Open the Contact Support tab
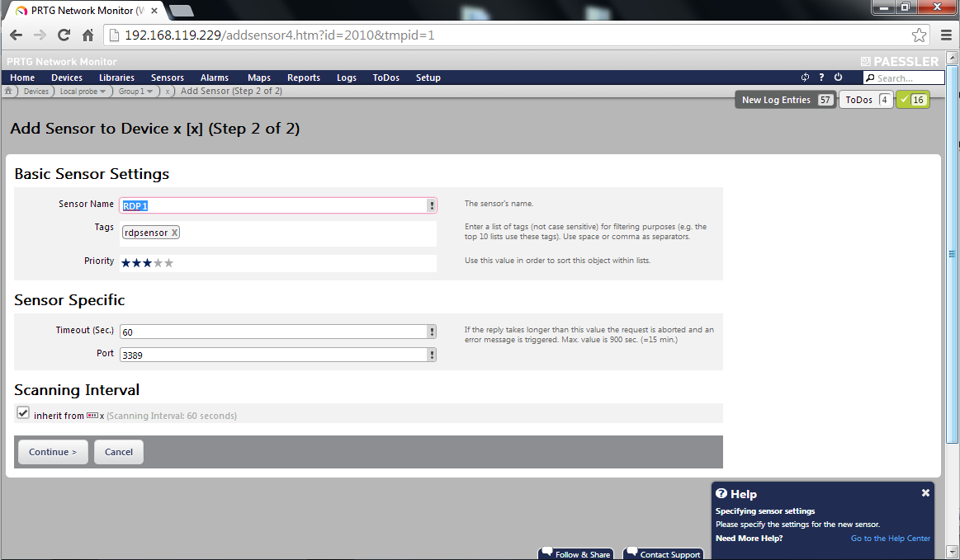 point(664,553)
